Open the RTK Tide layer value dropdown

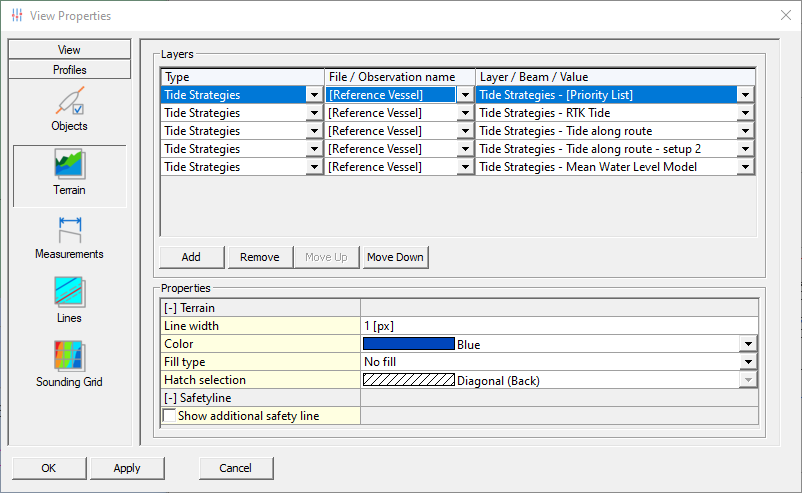(x=745, y=113)
